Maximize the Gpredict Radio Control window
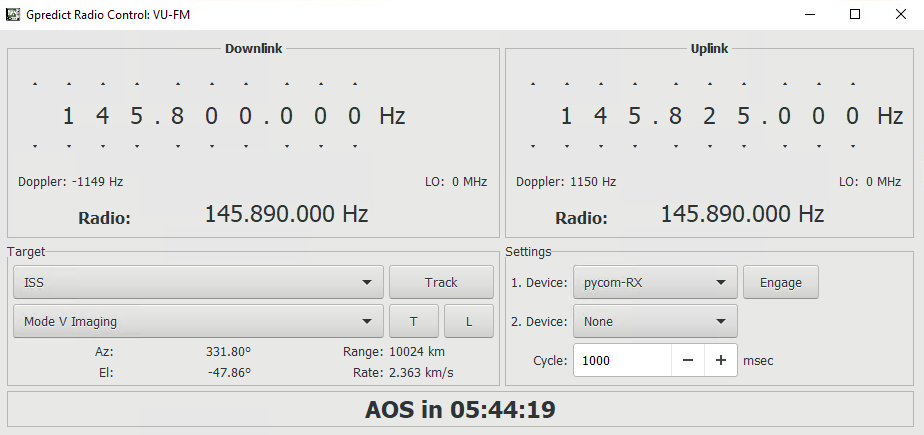Image resolution: width=924 pixels, height=435 pixels. (x=854, y=15)
